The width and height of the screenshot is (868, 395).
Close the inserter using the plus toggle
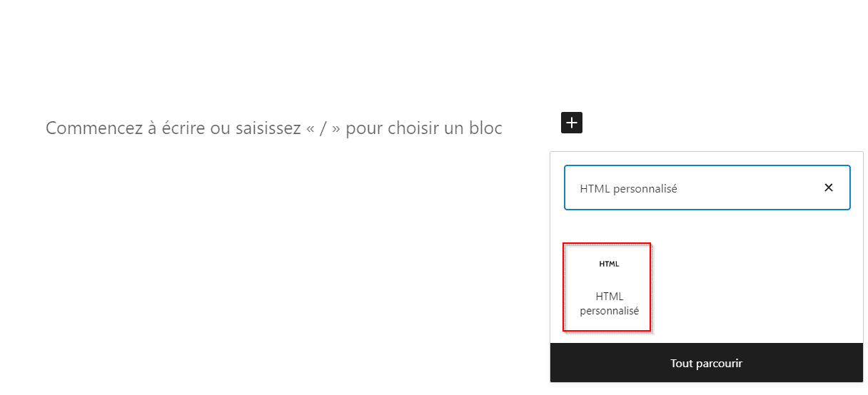coord(571,123)
